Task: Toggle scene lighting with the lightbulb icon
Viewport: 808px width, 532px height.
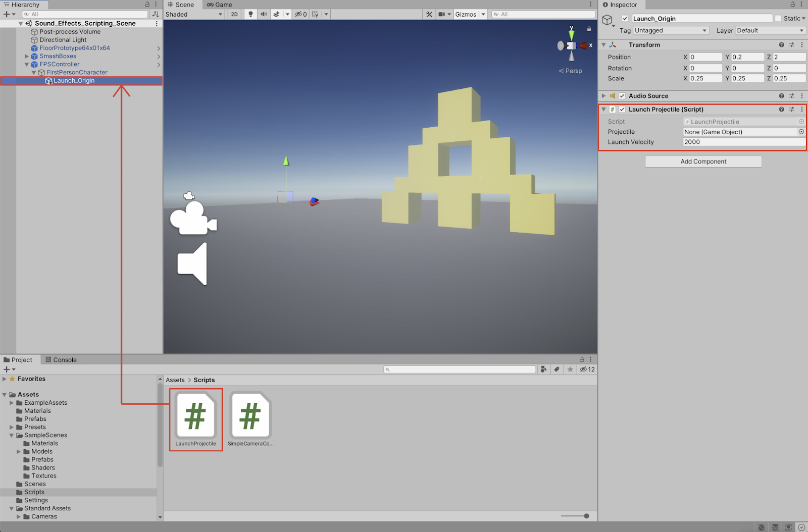Action: pyautogui.click(x=250, y=14)
